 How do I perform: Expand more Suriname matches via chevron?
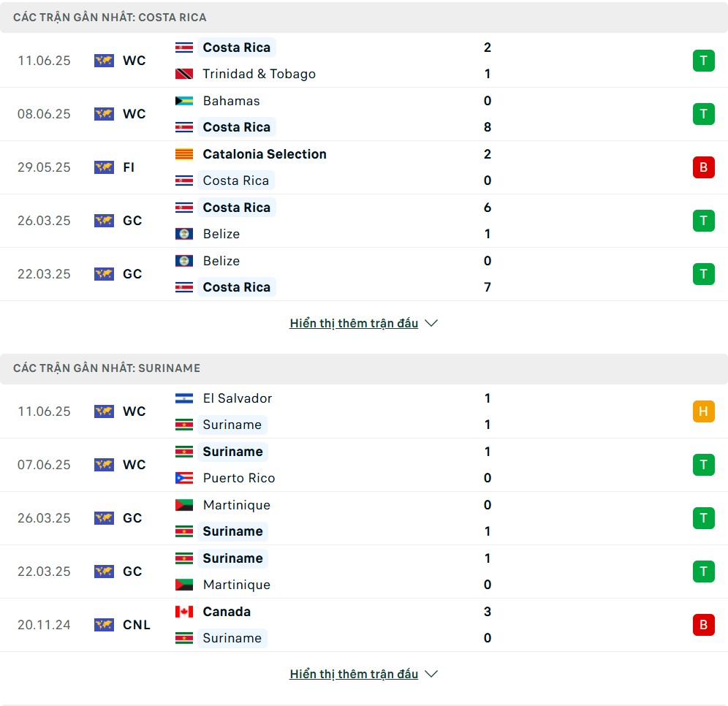431,674
